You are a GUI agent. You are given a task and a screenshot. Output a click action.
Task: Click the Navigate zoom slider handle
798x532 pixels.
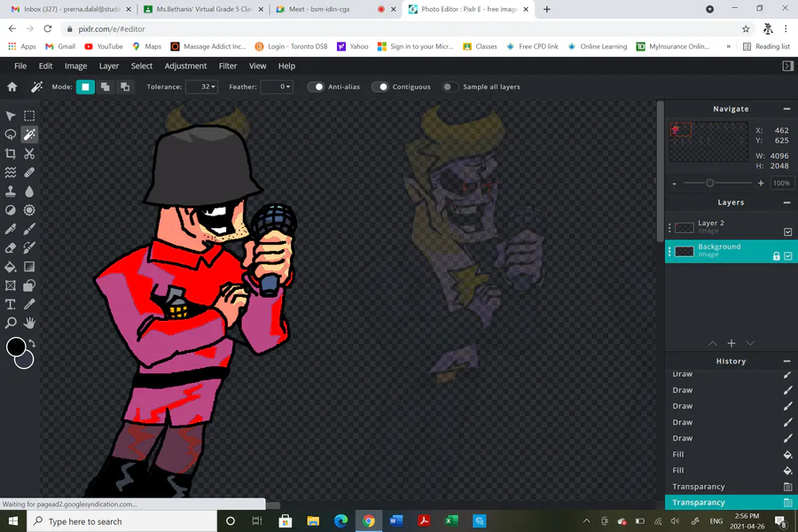710,184
